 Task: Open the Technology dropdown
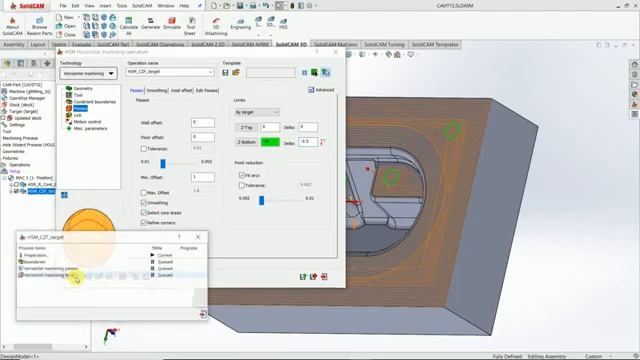click(88, 73)
